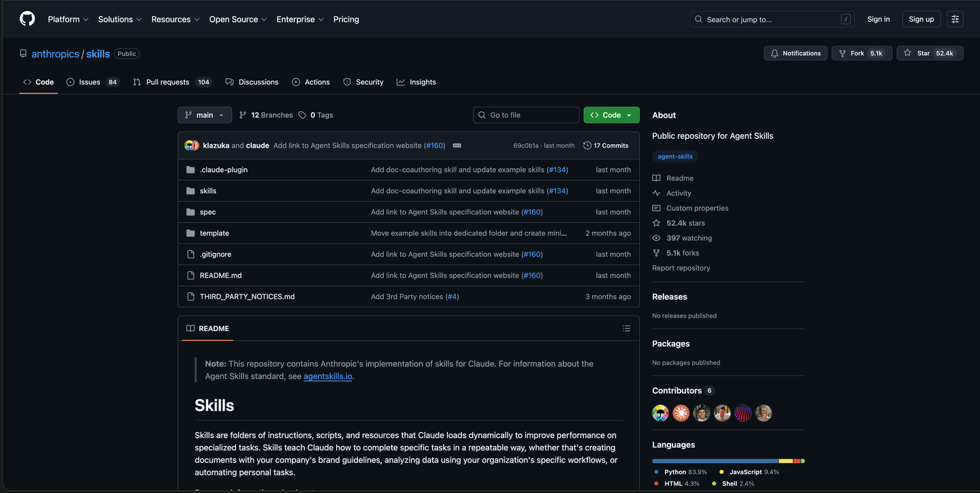Click the Sign up button
980x493 pixels.
921,19
